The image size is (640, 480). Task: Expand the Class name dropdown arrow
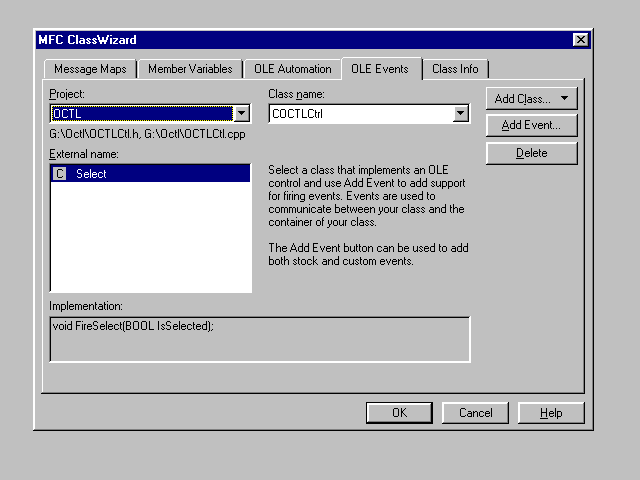460,114
